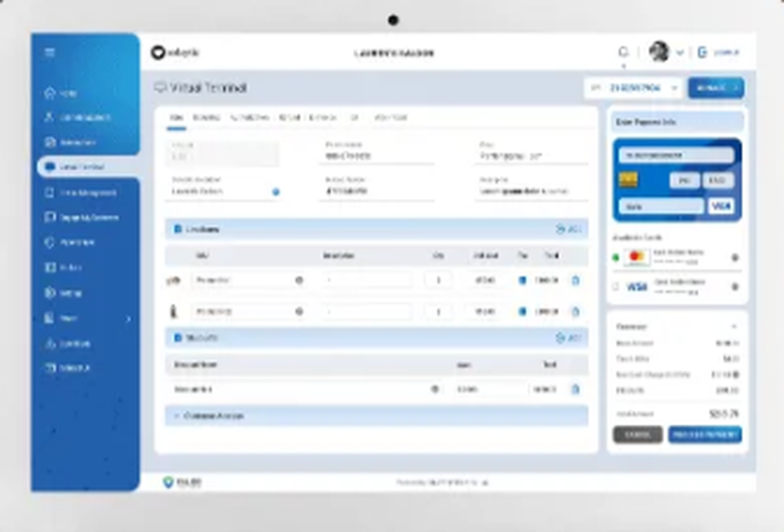Viewport: 784px width, 532px height.
Task: Click the Cancel button in the Summary panel
Action: tap(638, 434)
